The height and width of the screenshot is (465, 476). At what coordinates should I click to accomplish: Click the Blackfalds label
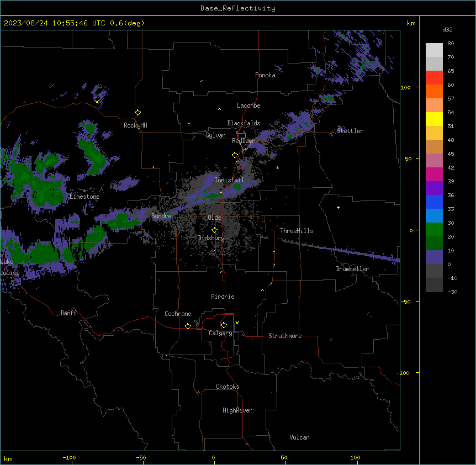(244, 123)
